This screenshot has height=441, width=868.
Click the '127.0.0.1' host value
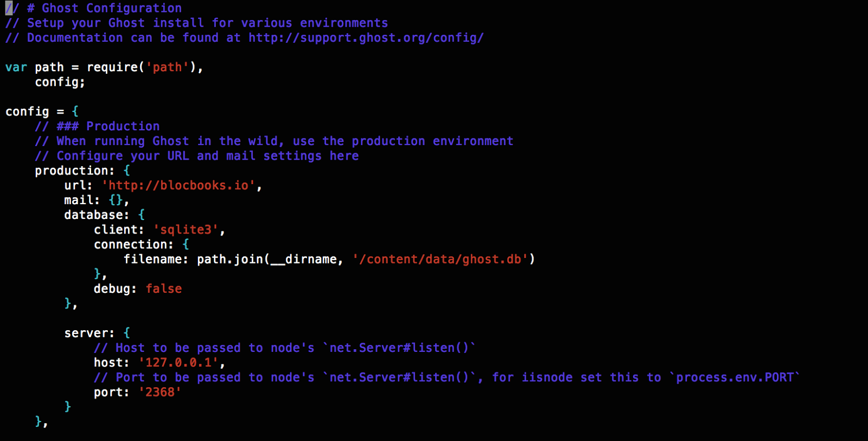pyautogui.click(x=178, y=363)
